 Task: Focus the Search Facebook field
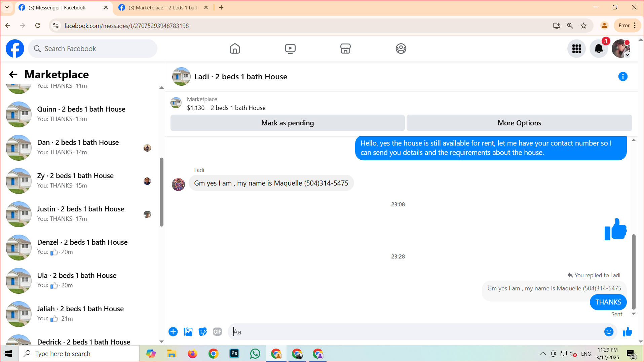[x=92, y=49]
